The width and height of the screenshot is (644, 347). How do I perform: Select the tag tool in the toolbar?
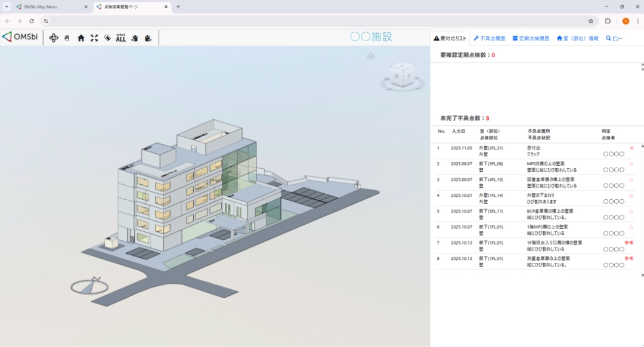tap(108, 38)
